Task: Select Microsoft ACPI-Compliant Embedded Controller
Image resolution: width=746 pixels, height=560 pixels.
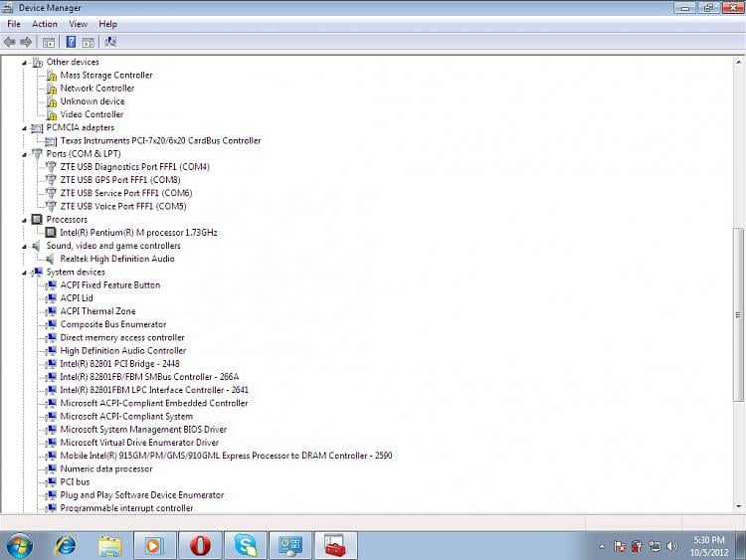Action: pyautogui.click(x=153, y=404)
